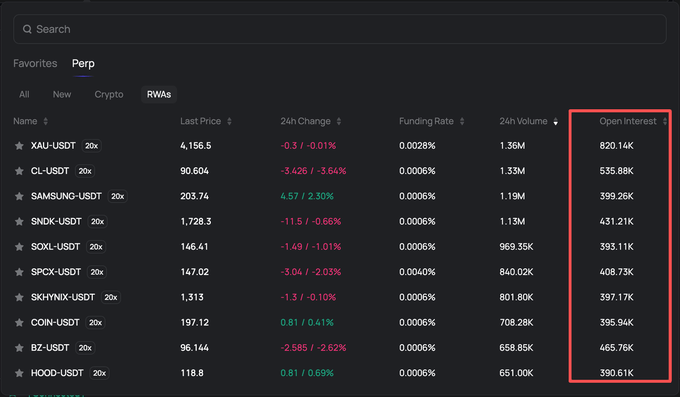Open the HOOD-USDT market

(x=57, y=373)
